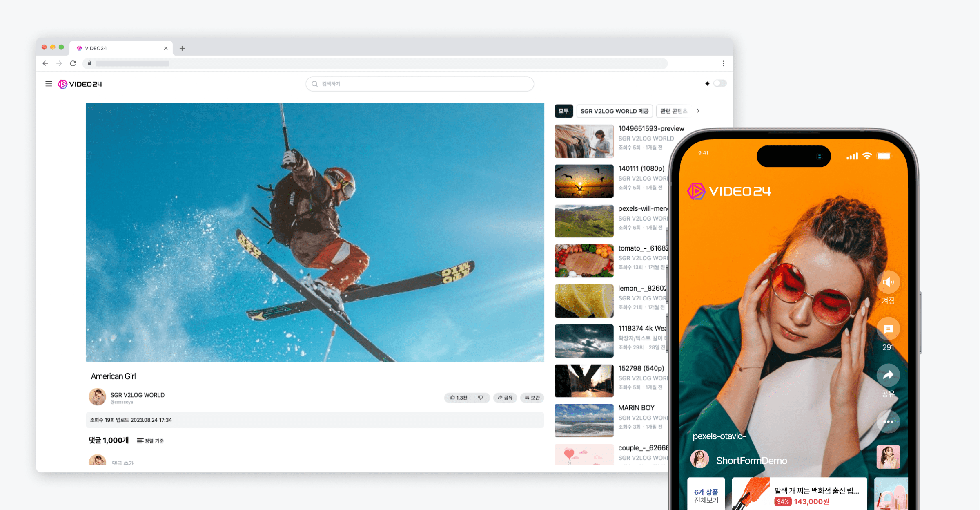This screenshot has height=510, width=980.
Task: Open the hamburger menu beside VIDEO24 logo
Action: pyautogui.click(x=49, y=84)
